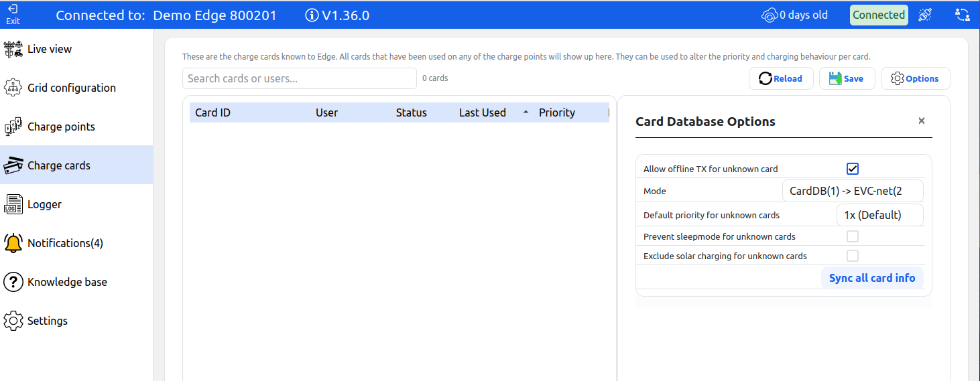
Task: Click the '0 days old' text
Action: [x=804, y=15]
